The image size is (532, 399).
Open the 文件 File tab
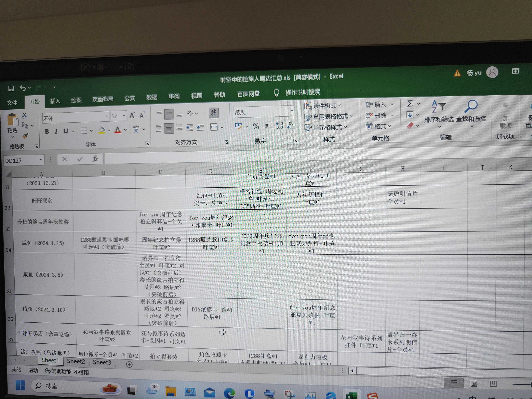[12, 103]
